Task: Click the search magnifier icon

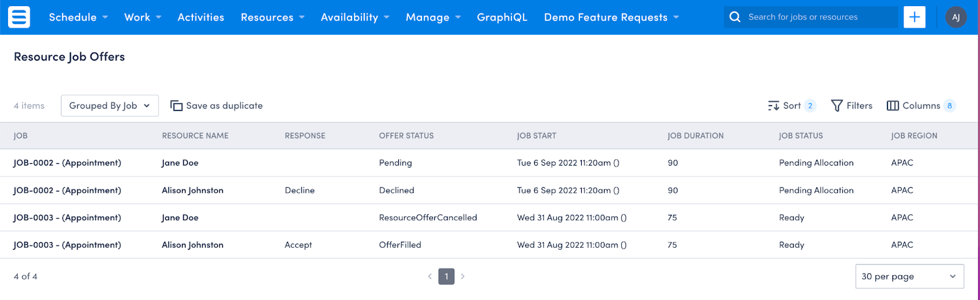Action: pyautogui.click(x=735, y=17)
